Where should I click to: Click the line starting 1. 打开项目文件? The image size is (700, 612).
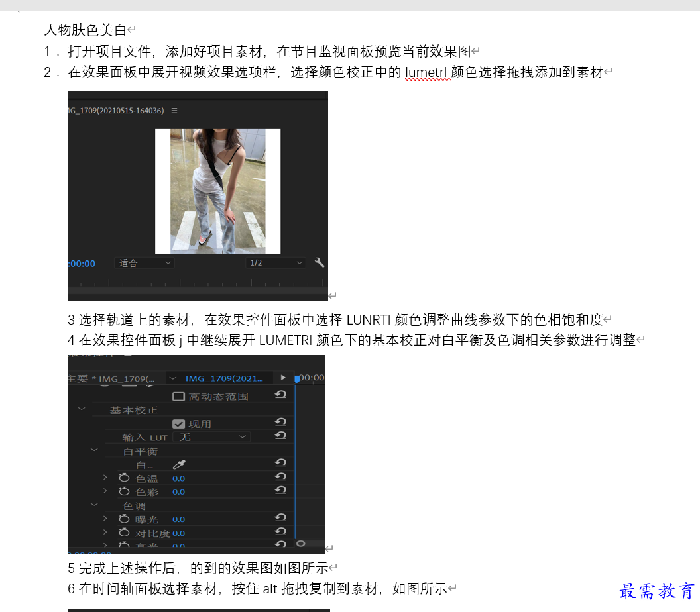click(257, 52)
